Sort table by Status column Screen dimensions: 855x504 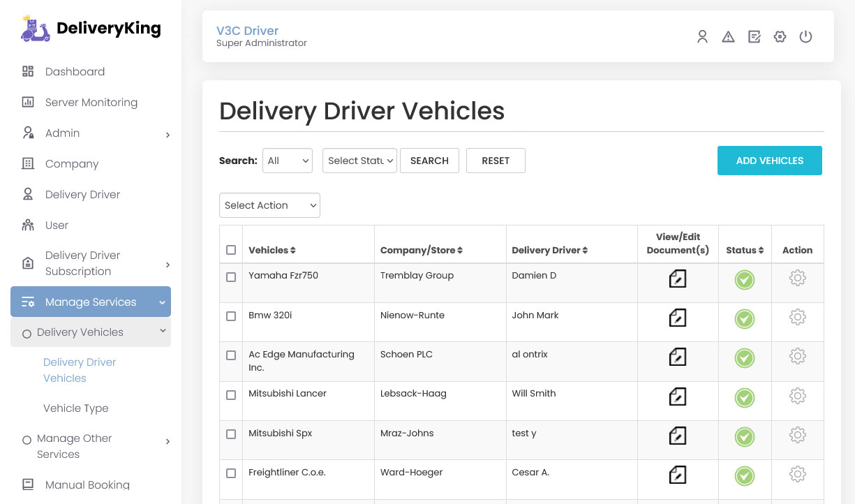click(745, 250)
